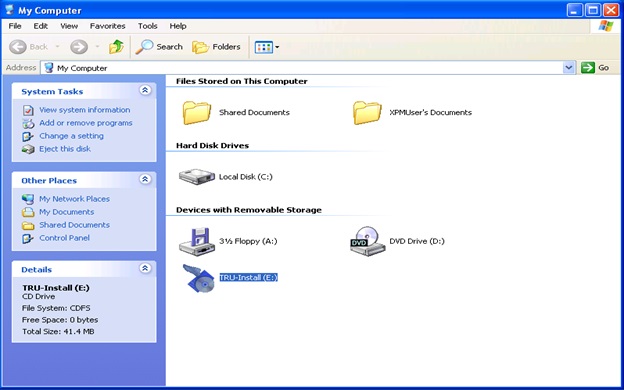Select the XPMUser's Documents folder icon
This screenshot has height=390, width=624.
point(367,113)
